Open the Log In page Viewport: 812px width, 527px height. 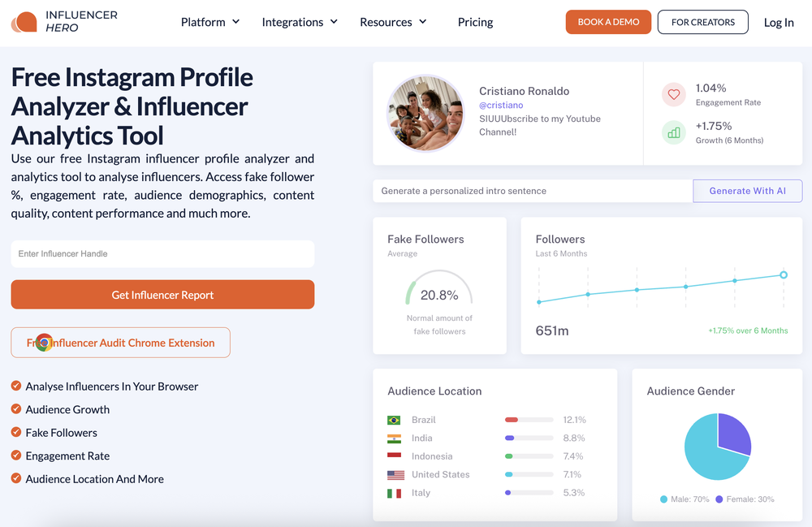point(779,22)
